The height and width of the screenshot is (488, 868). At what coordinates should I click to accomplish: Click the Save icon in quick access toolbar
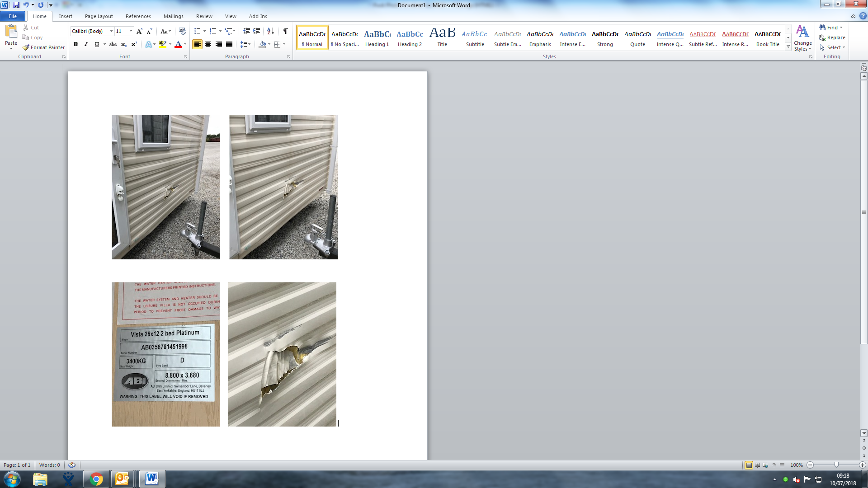[16, 5]
